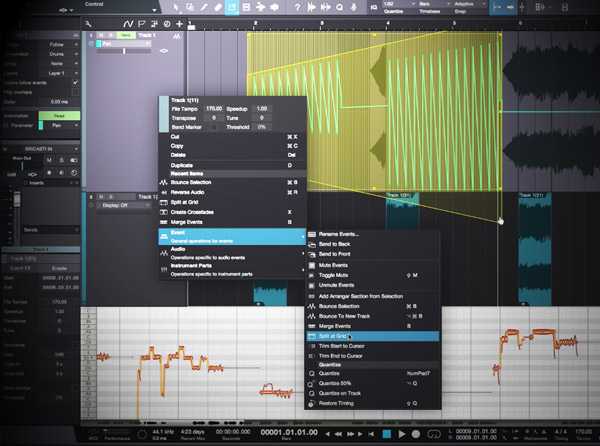600x446 pixels.
Task: Select the highlighted Split tool in toolbar
Action: [232, 7]
